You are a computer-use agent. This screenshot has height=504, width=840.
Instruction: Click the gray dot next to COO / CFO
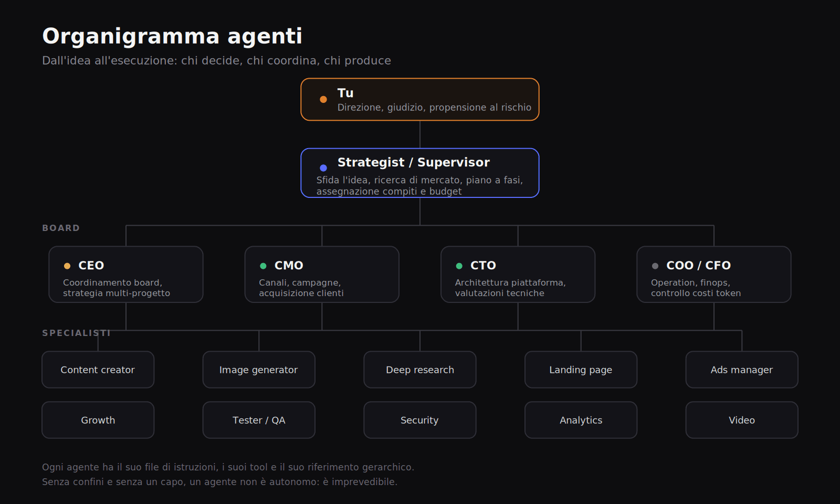655,266
